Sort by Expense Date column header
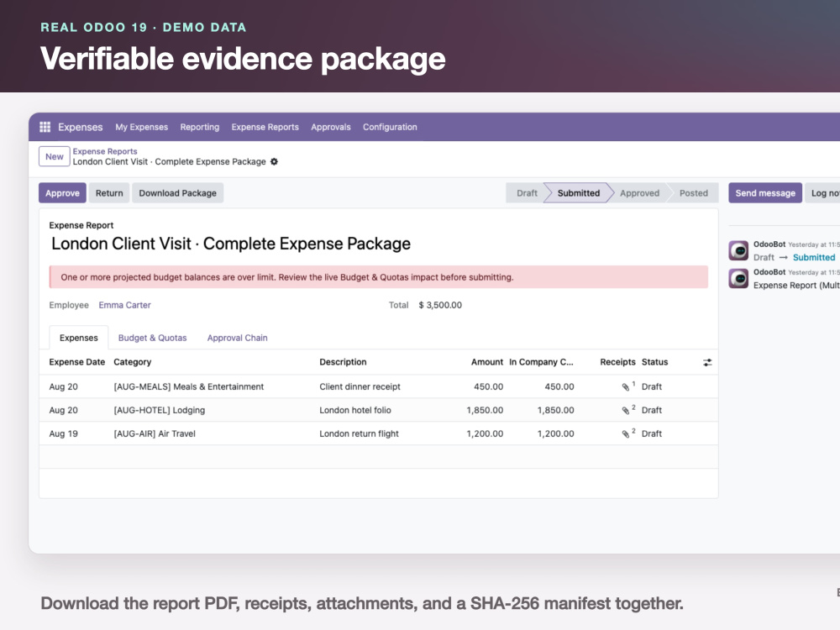Screen dimensions: 840x630 coord(77,362)
